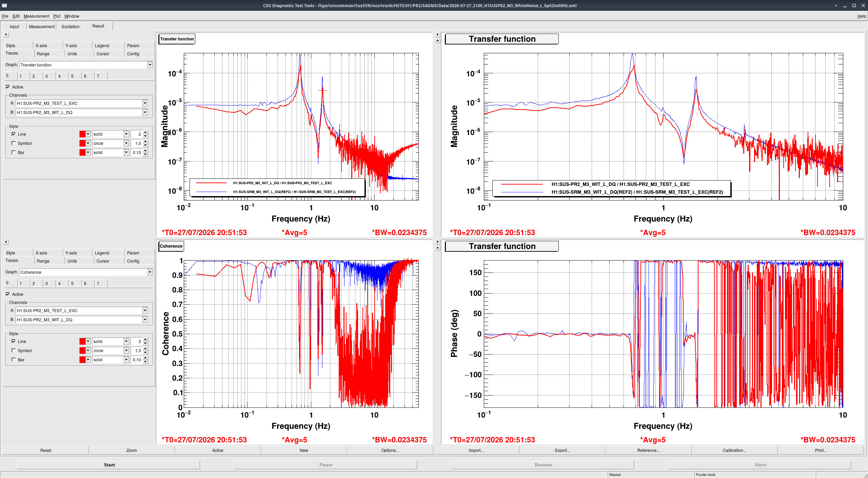This screenshot has width=868, height=478.
Task: Switch to the Excitation tab
Action: (x=71, y=26)
